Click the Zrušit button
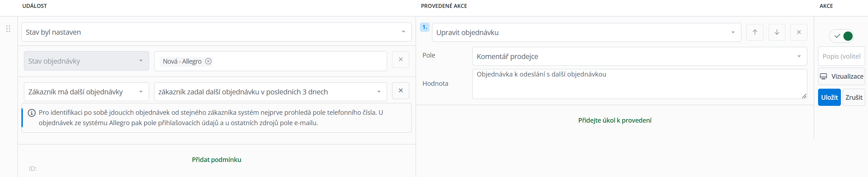Viewport: 868px width, 177px height. coord(854,97)
